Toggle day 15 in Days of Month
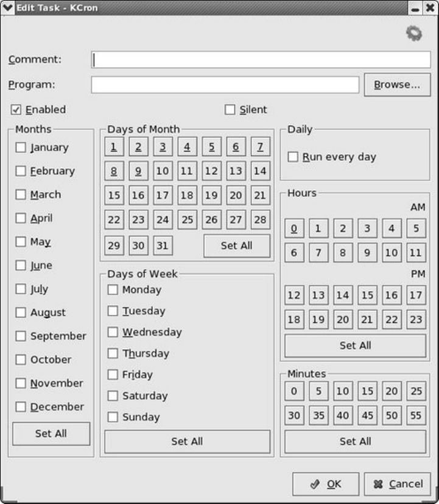 click(x=114, y=196)
